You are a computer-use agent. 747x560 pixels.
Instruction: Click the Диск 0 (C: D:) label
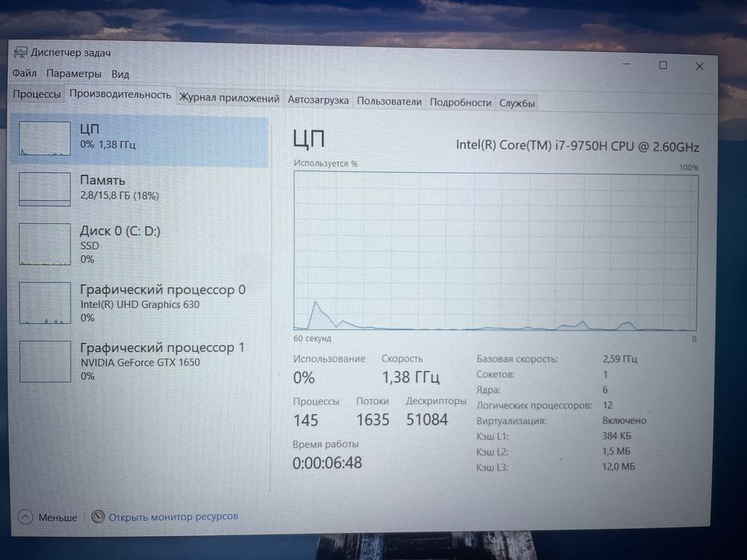pos(120,231)
